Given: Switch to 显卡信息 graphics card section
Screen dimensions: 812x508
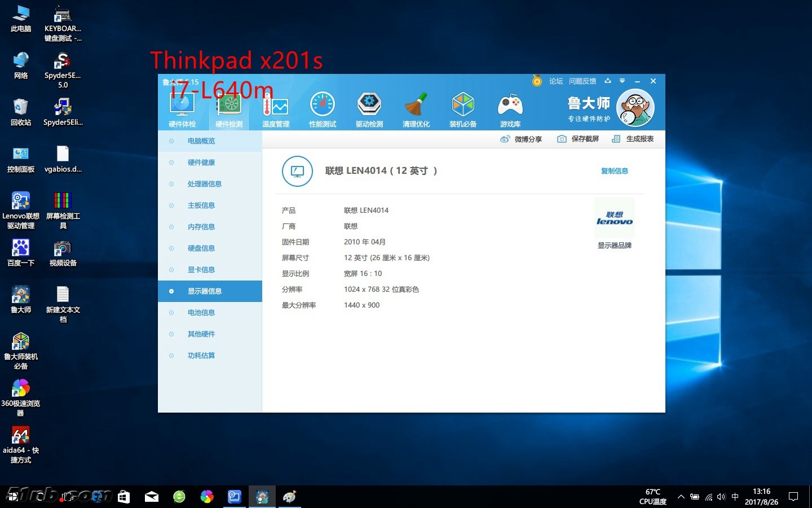Looking at the screenshot, I should (201, 270).
